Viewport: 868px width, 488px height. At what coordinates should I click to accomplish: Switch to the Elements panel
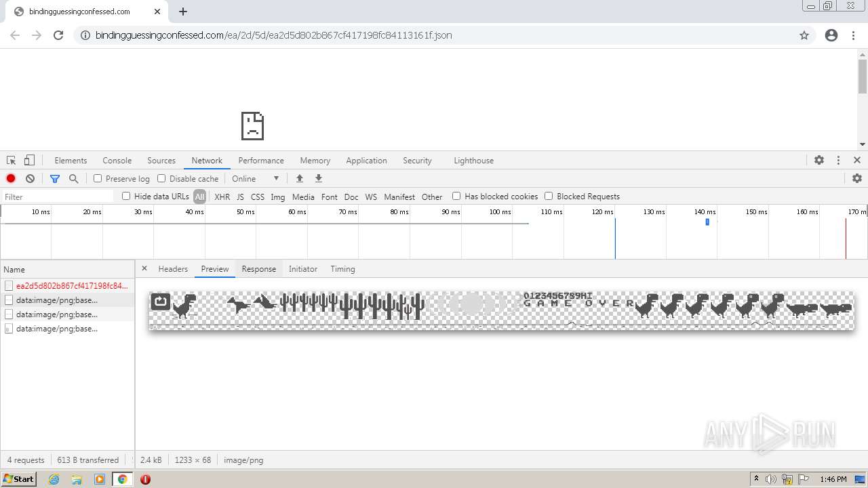coord(71,161)
